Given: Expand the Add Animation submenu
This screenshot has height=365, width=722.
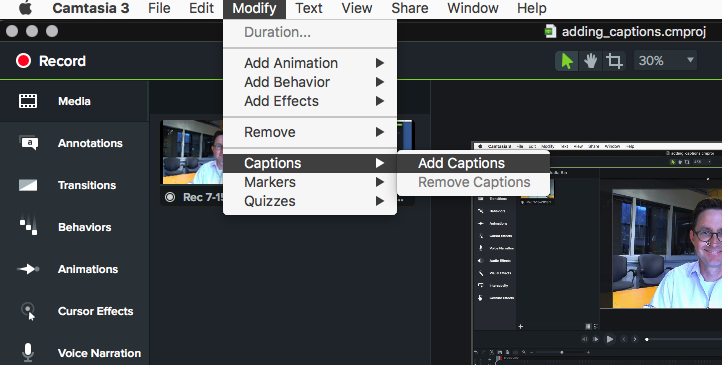Looking at the screenshot, I should point(310,63).
